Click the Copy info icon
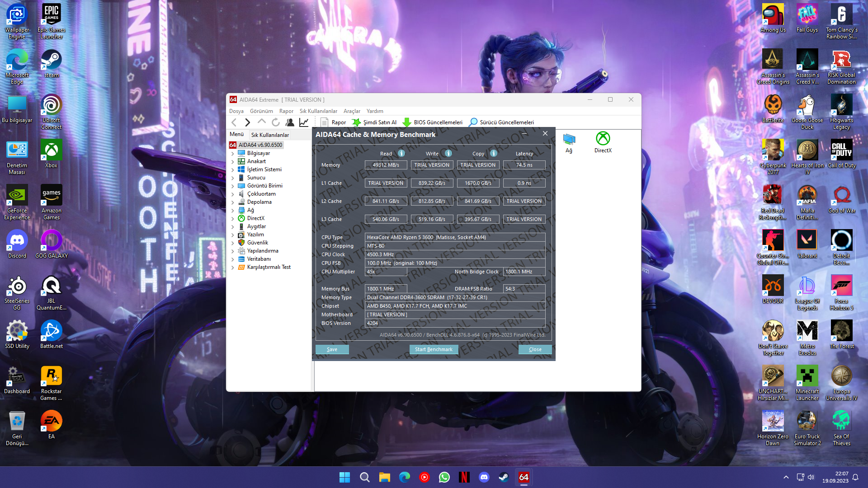 click(x=494, y=154)
